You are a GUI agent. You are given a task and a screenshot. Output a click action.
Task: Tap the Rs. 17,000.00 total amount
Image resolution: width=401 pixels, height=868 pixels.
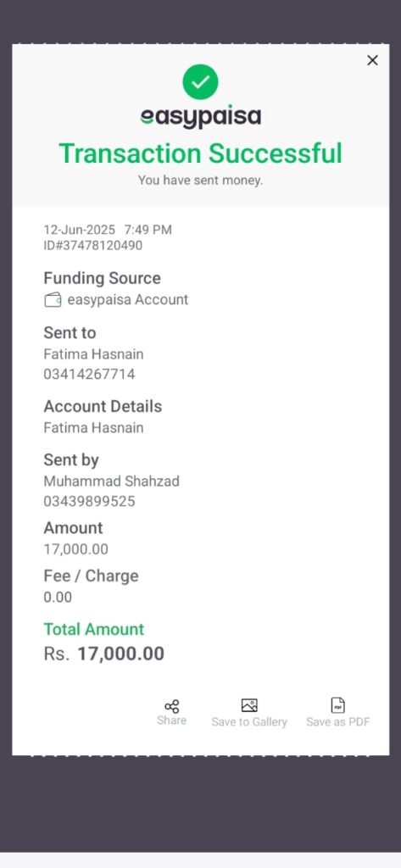pos(104,654)
